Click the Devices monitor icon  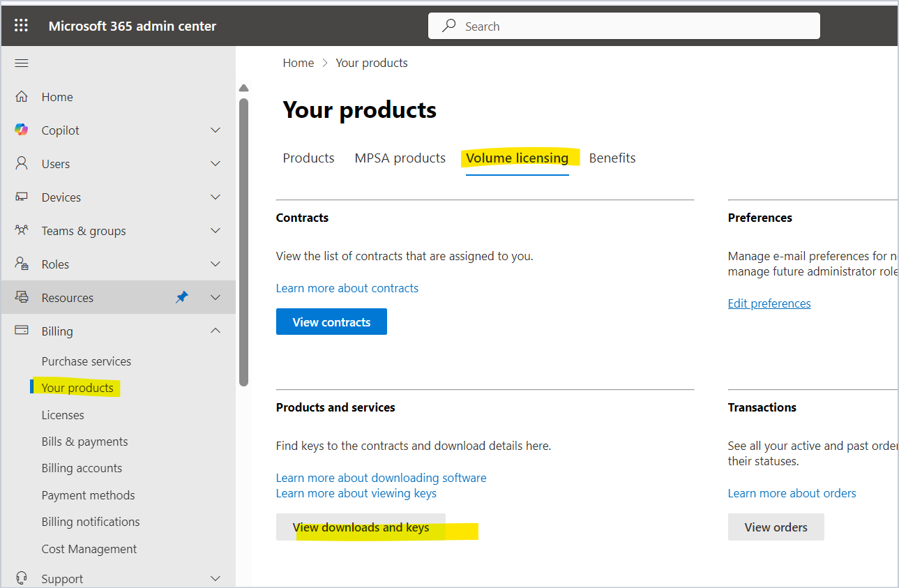coord(22,197)
